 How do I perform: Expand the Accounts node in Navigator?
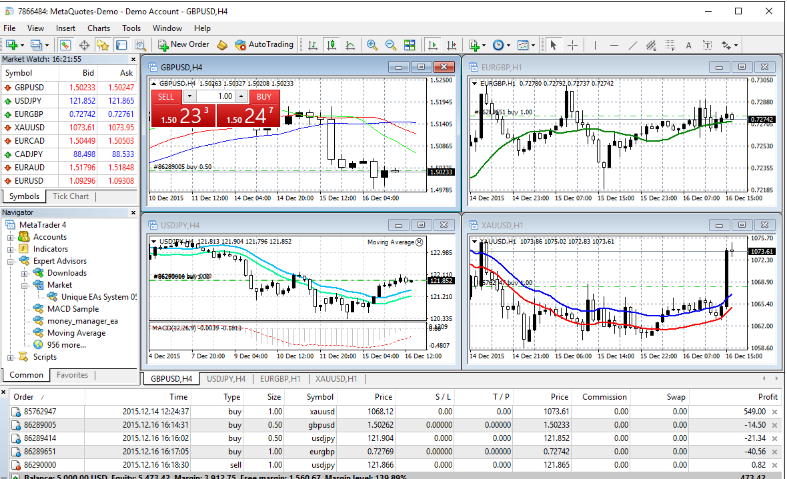(10, 237)
